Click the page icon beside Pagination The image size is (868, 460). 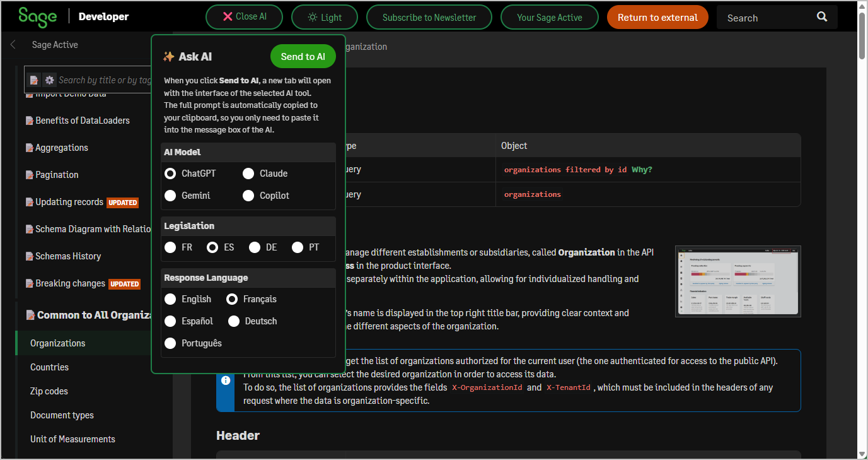tap(30, 175)
